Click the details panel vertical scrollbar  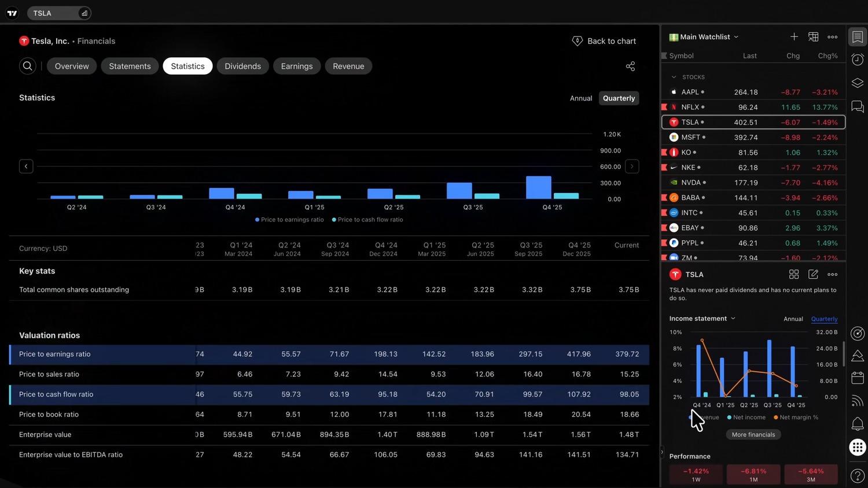tap(844, 354)
